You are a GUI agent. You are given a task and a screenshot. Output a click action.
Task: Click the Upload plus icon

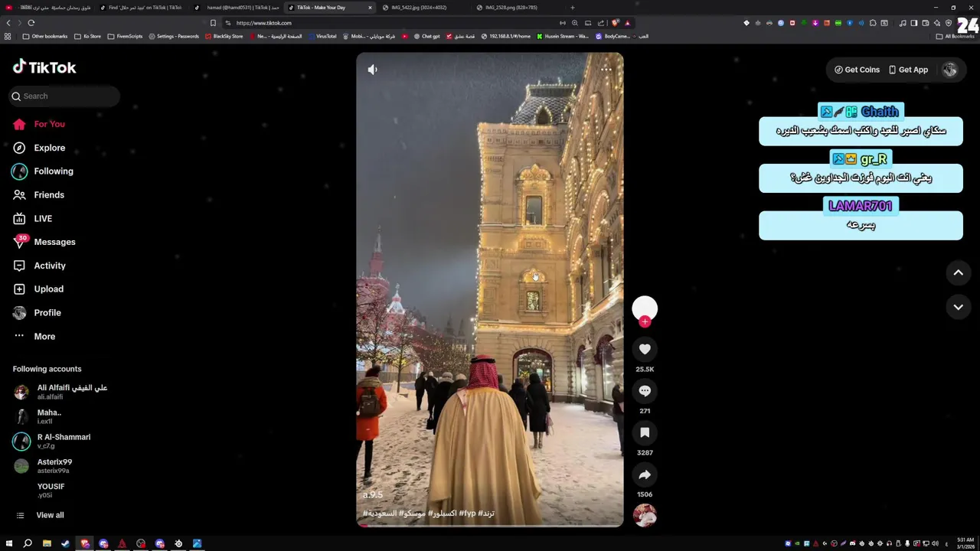point(20,289)
